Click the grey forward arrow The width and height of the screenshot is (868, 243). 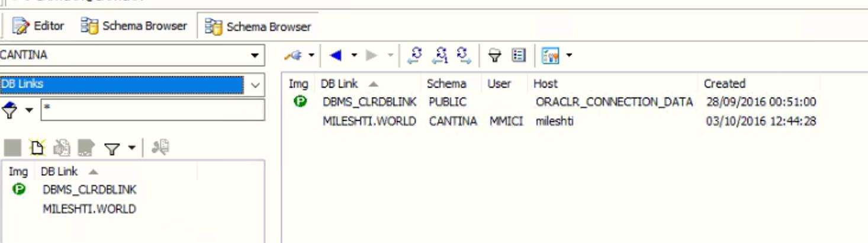[x=372, y=55]
